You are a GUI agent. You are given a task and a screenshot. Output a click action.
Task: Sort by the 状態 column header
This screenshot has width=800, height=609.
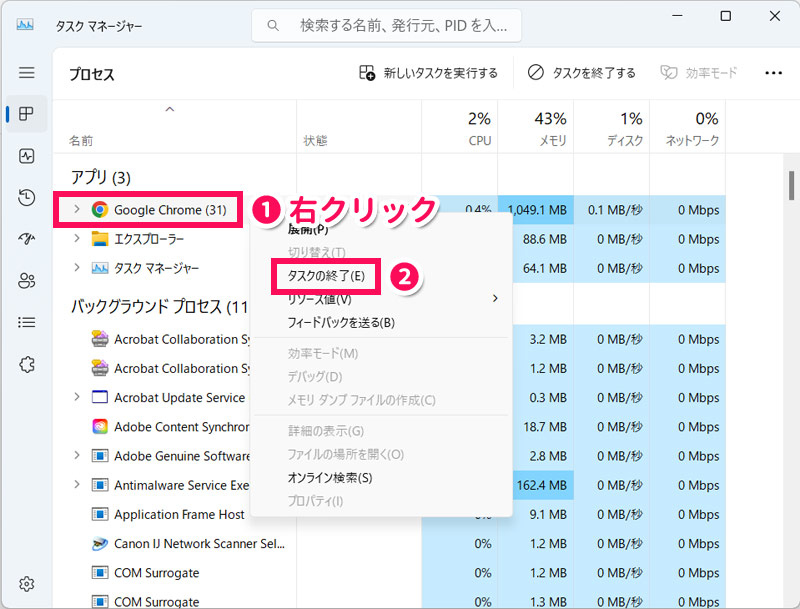[x=359, y=128]
